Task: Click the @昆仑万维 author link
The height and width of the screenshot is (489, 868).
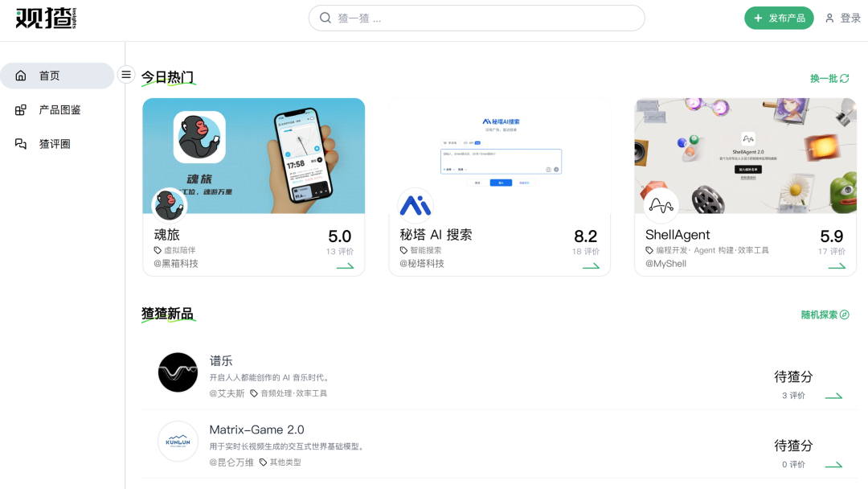Action: click(x=231, y=462)
